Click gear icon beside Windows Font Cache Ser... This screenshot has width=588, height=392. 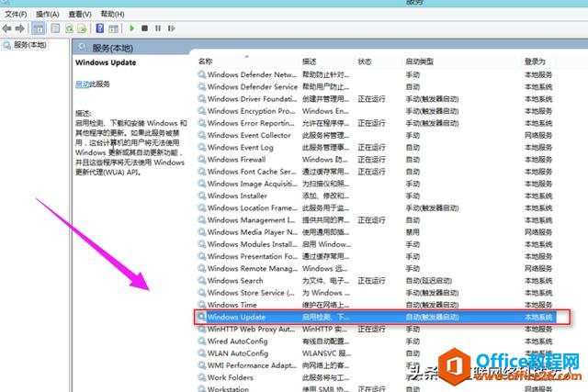pos(202,172)
